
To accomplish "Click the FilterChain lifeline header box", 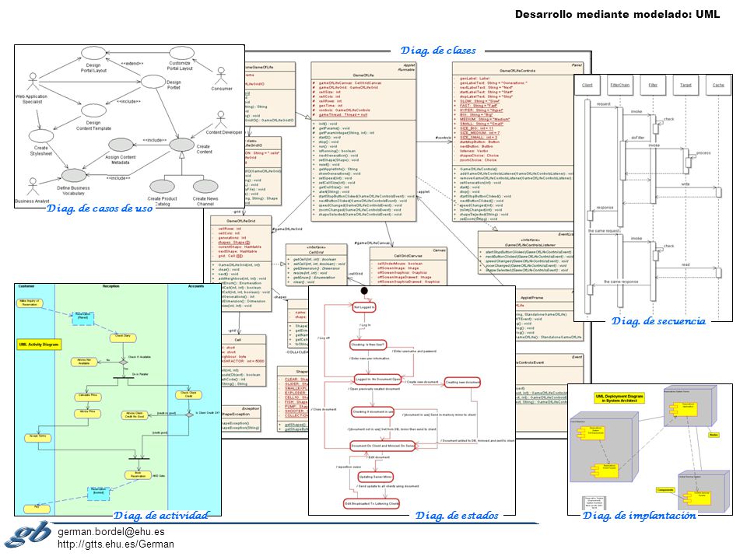I will pos(619,85).
